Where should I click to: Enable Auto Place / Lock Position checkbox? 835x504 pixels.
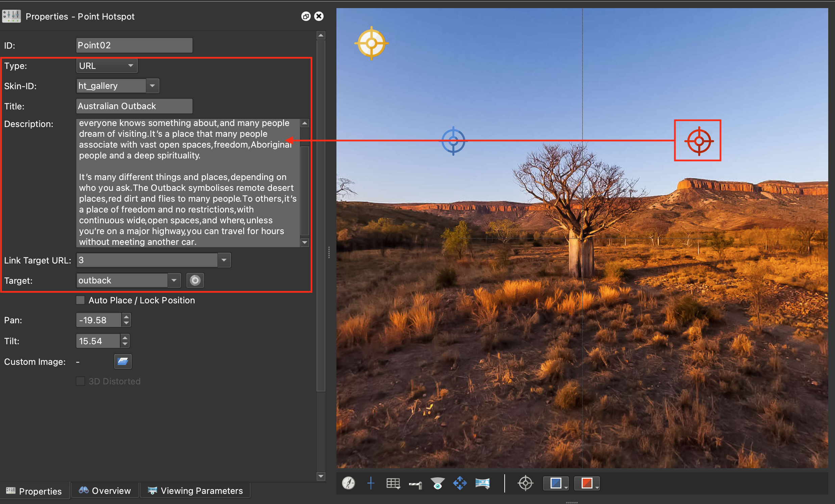click(x=80, y=300)
